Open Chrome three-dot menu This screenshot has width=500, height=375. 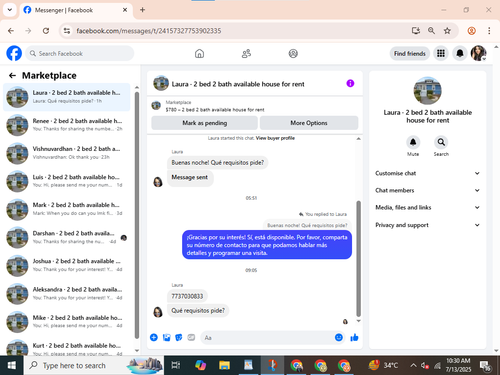pyautogui.click(x=489, y=31)
